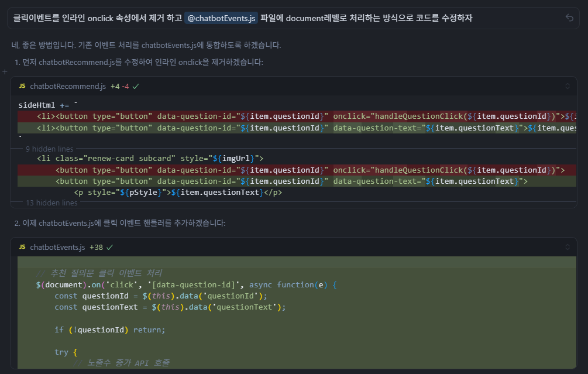Open the chatbotEvents.js code block title
The image size is (588, 374).
click(x=57, y=247)
